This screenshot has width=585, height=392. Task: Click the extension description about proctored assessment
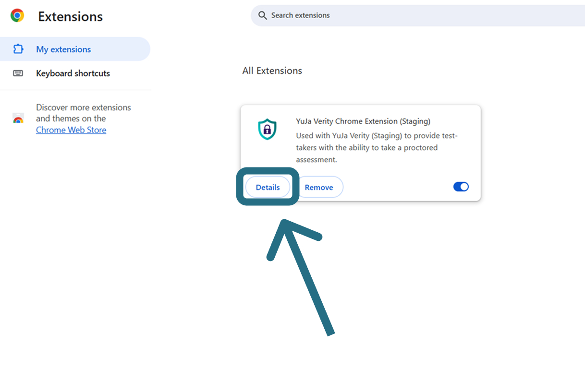[377, 148]
